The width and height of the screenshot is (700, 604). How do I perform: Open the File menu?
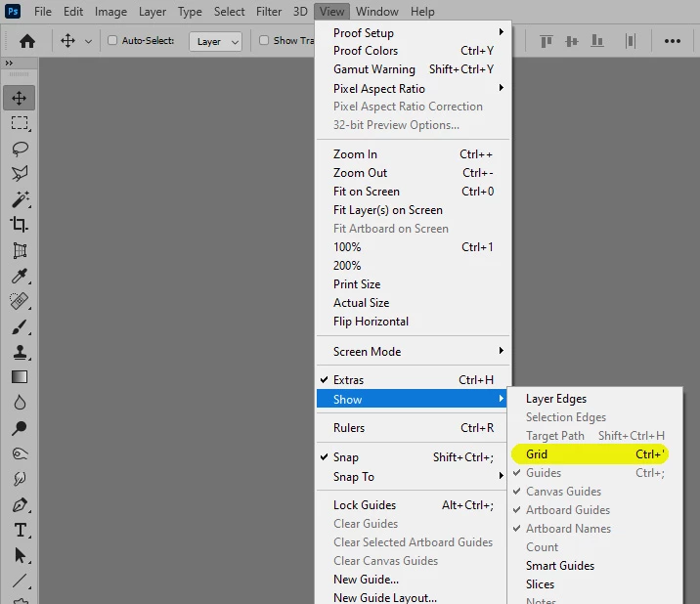coord(43,11)
